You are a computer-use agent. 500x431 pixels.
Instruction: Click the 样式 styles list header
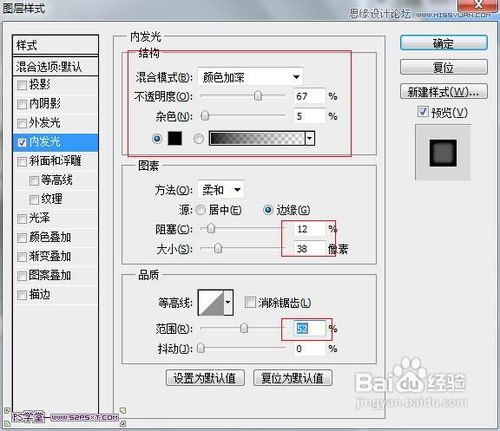point(55,45)
